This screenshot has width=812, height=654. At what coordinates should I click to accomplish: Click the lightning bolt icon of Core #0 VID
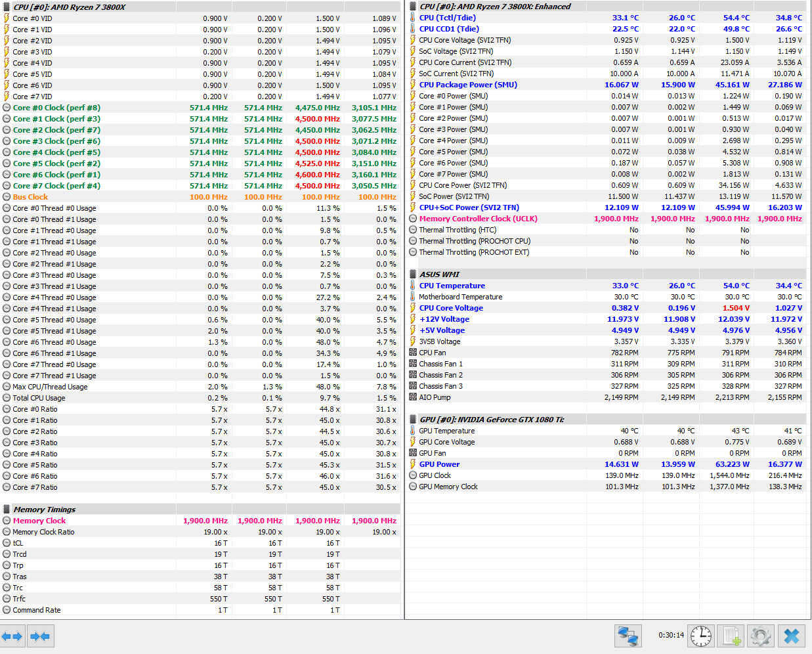point(7,18)
